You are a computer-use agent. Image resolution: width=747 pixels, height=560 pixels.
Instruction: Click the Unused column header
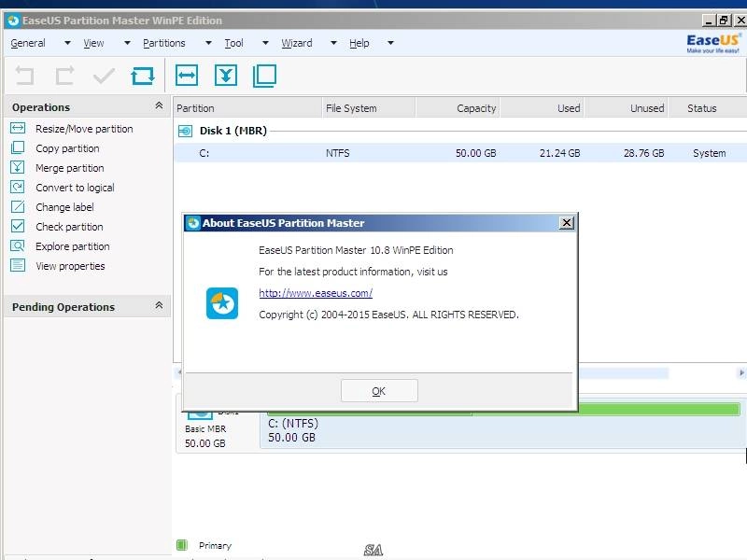click(x=626, y=108)
